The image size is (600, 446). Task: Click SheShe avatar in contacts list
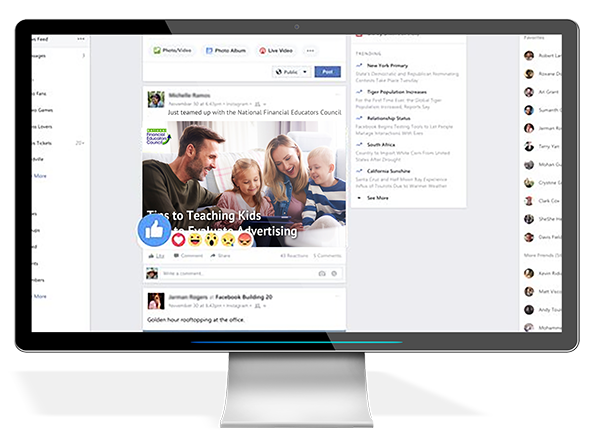(529, 219)
